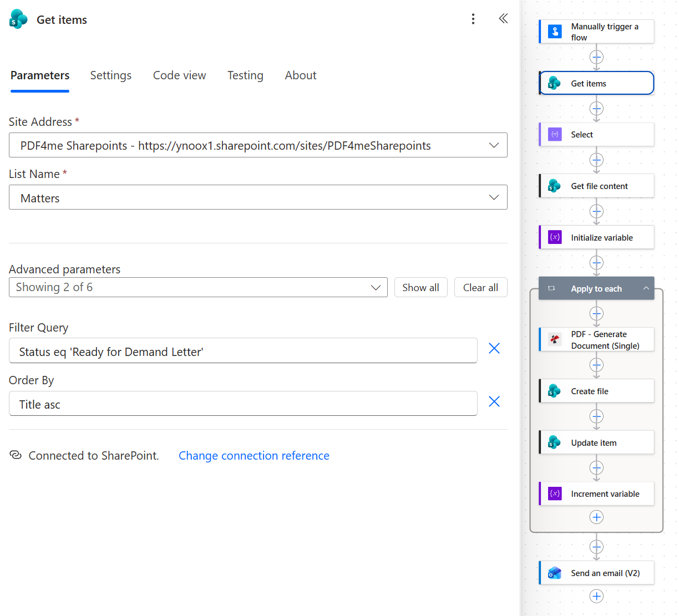Click the Outlook icon on Send an email
This screenshot has height=616, width=679.
554,573
